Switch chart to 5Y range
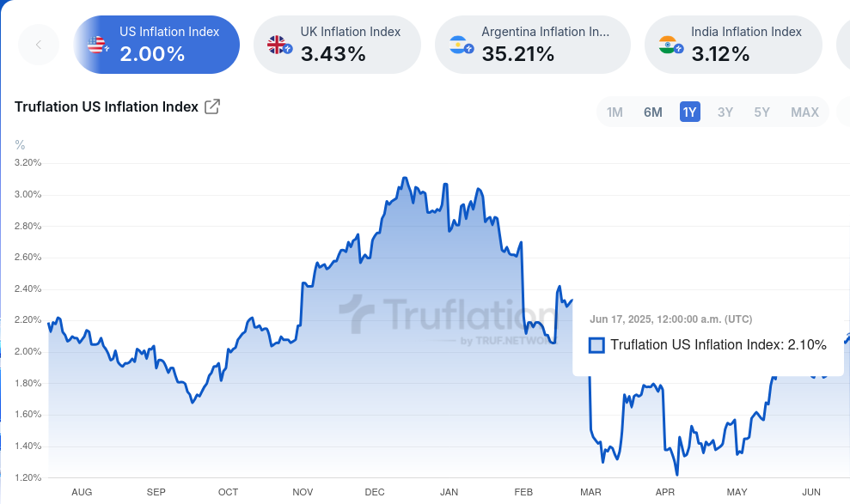 point(761,112)
